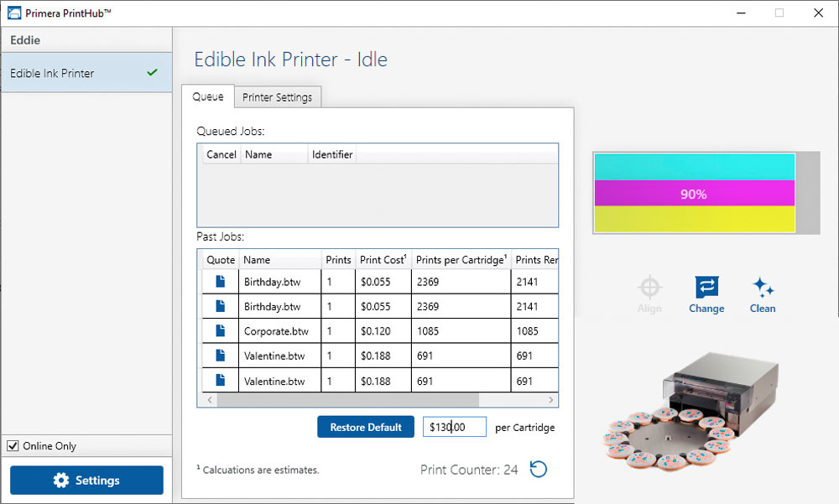Open the Printer Settings tab
The width and height of the screenshot is (839, 504).
pyautogui.click(x=277, y=97)
